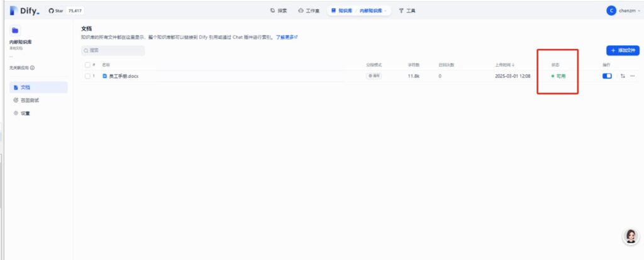Sort by 上传时间 column arrow

pyautogui.click(x=513, y=64)
